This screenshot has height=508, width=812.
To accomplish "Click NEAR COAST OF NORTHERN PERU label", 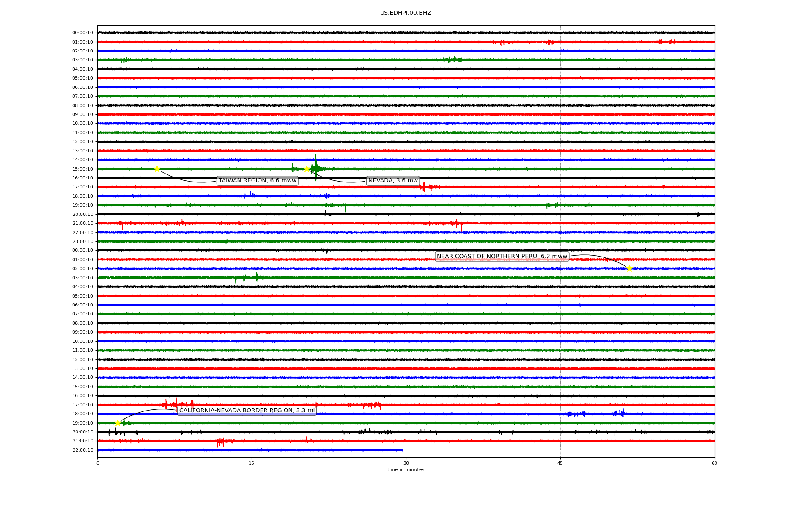I will (x=502, y=257).
